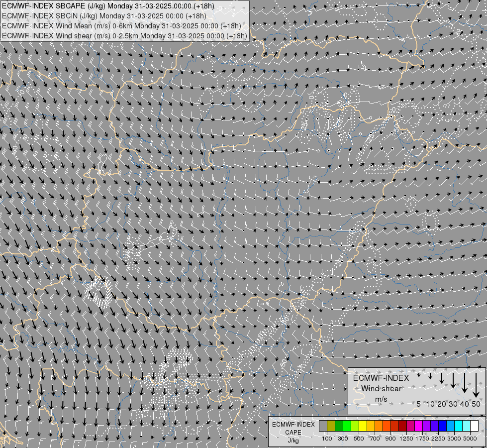Click the 1750 value on CAPE scale
The width and height of the screenshot is (487, 448).
pyautogui.click(x=422, y=439)
